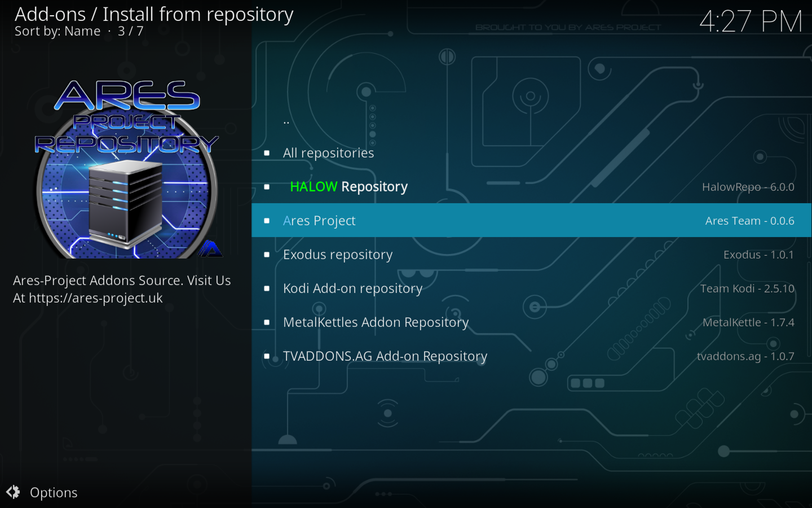
Task: Go up via the '..' parent entry
Action: 531,119
